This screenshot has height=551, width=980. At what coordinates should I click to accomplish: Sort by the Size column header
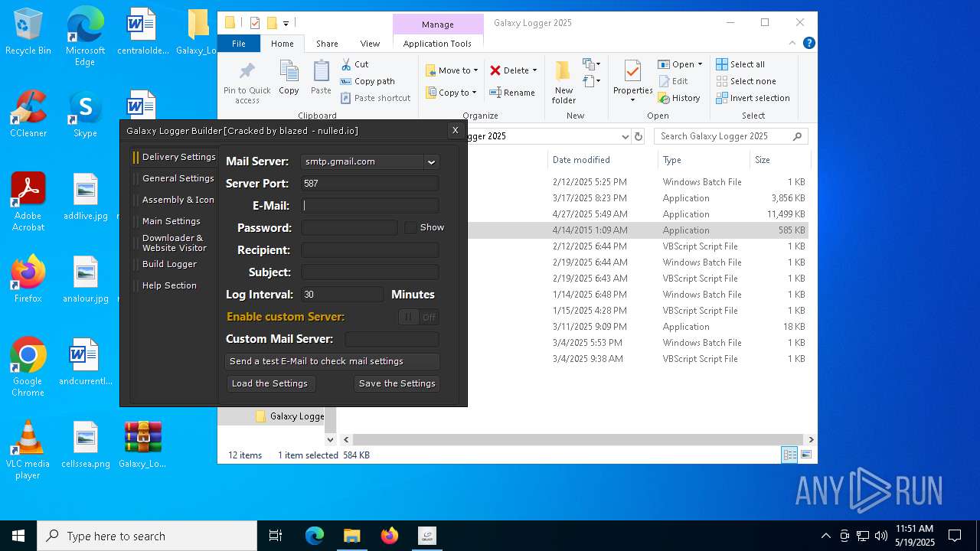[x=779, y=160]
